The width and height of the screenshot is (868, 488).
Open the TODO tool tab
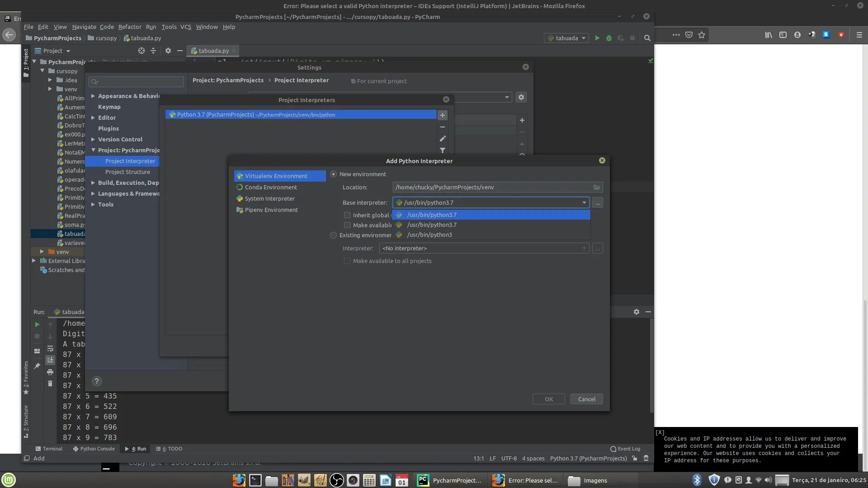click(x=169, y=449)
